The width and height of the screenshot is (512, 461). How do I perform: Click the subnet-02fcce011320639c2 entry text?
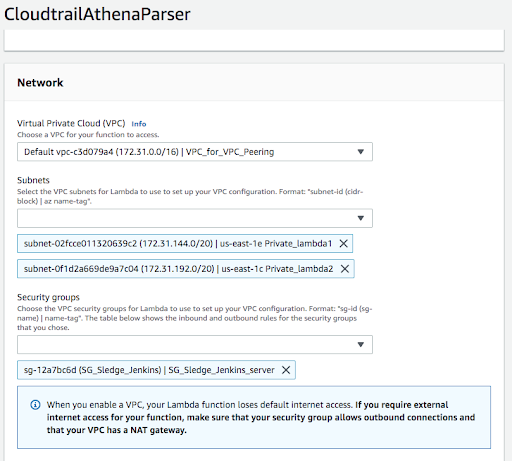178,244
